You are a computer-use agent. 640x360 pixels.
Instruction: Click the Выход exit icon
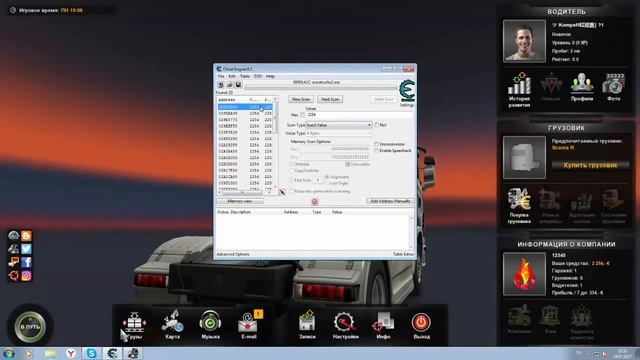click(421, 326)
